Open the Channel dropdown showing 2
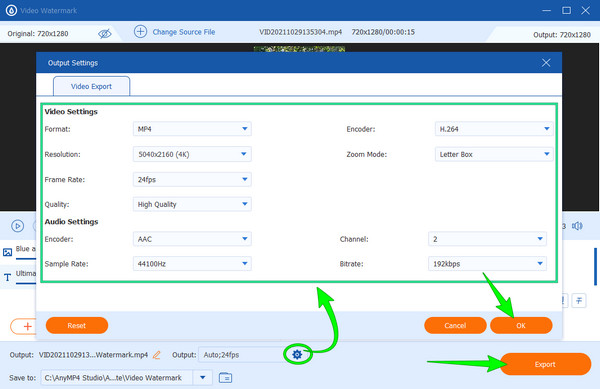Image resolution: width=600 pixels, height=389 pixels. click(x=487, y=239)
